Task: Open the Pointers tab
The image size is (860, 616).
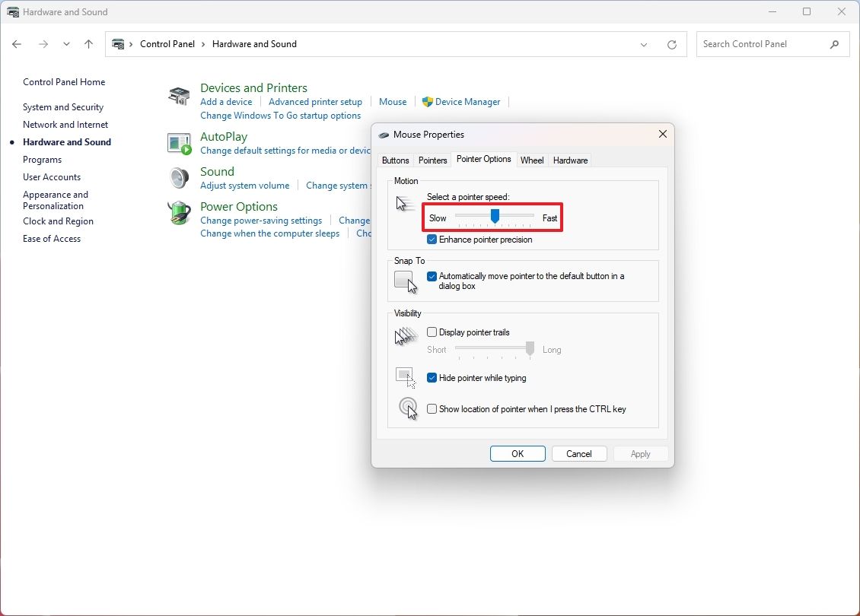Action: (x=432, y=160)
